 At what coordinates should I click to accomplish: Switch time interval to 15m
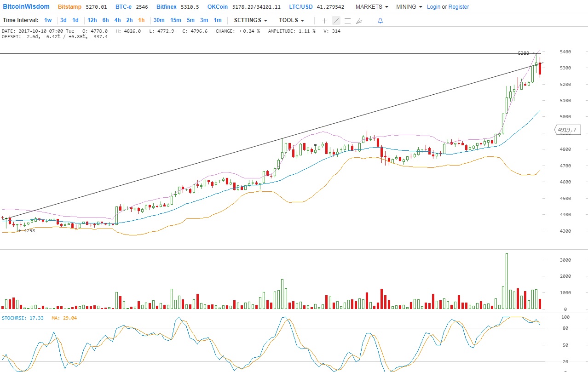pyautogui.click(x=175, y=20)
